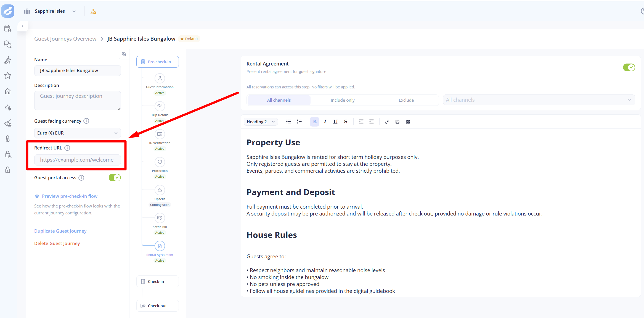Click the app logo icon in the sidebar
This screenshot has width=644, height=318.
click(x=8, y=11)
